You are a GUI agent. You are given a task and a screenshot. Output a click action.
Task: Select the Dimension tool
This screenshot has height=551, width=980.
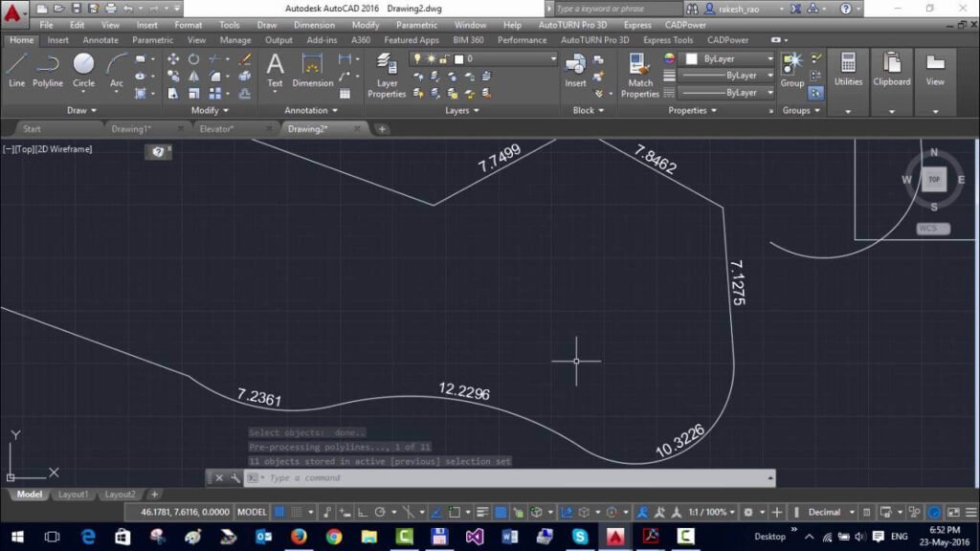point(313,70)
